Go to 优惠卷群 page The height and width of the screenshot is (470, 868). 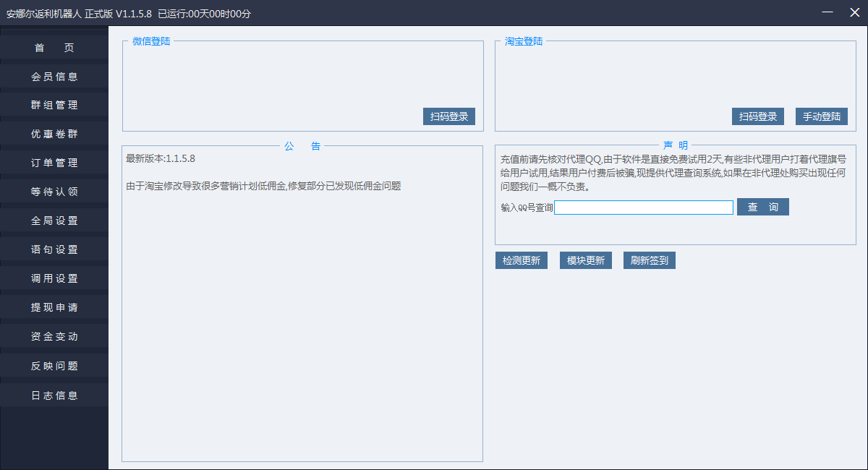point(54,134)
